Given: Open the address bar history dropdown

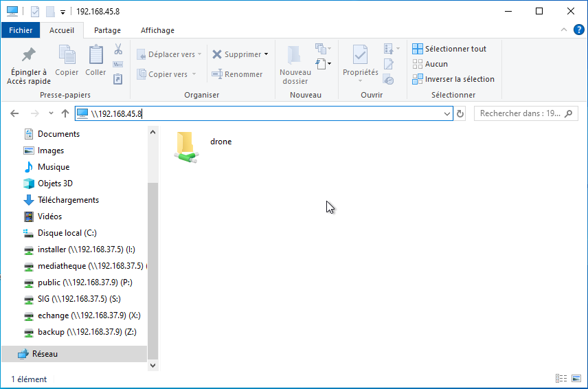Looking at the screenshot, I should (446, 113).
